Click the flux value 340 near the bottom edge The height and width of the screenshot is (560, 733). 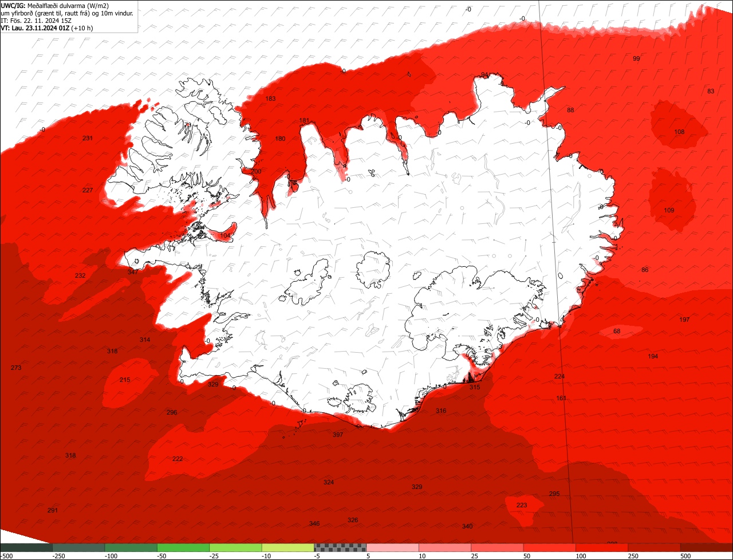(x=467, y=526)
